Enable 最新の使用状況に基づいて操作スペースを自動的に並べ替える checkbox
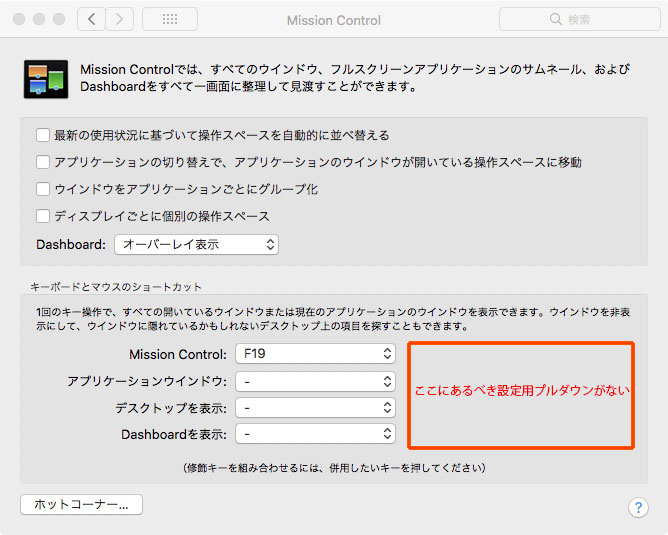 [x=43, y=135]
